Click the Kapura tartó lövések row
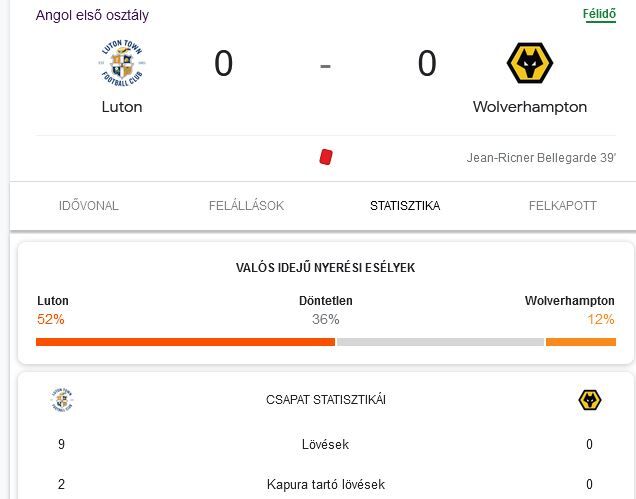This screenshot has width=636, height=499. tap(325, 484)
